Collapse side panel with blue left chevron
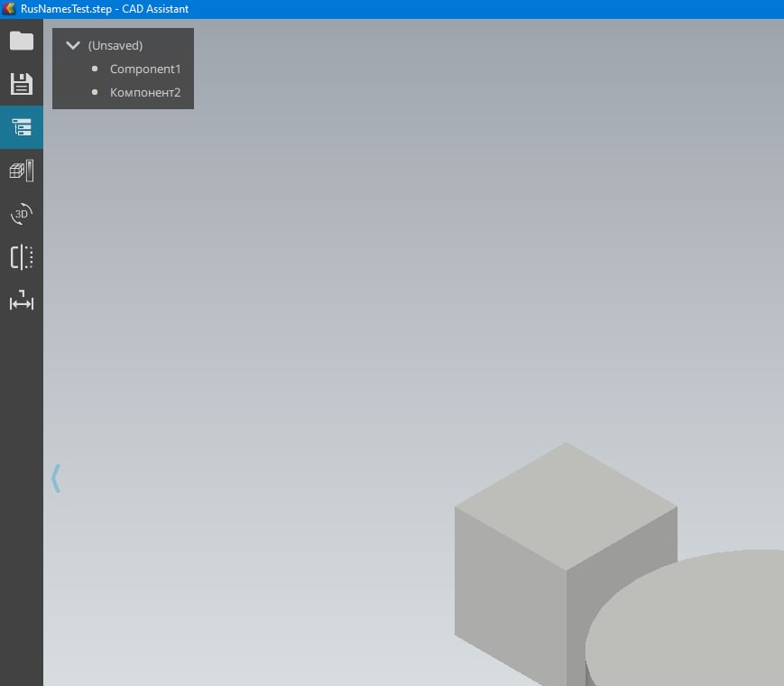 click(56, 478)
